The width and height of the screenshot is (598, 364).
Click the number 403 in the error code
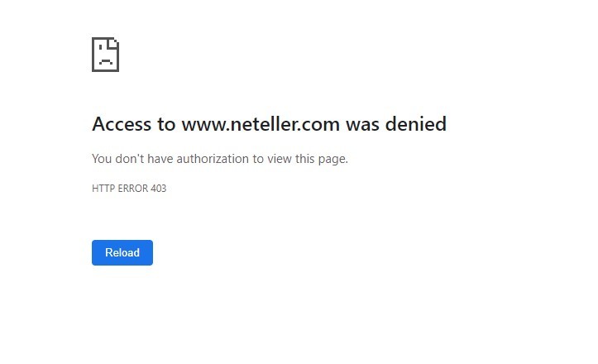(x=158, y=189)
